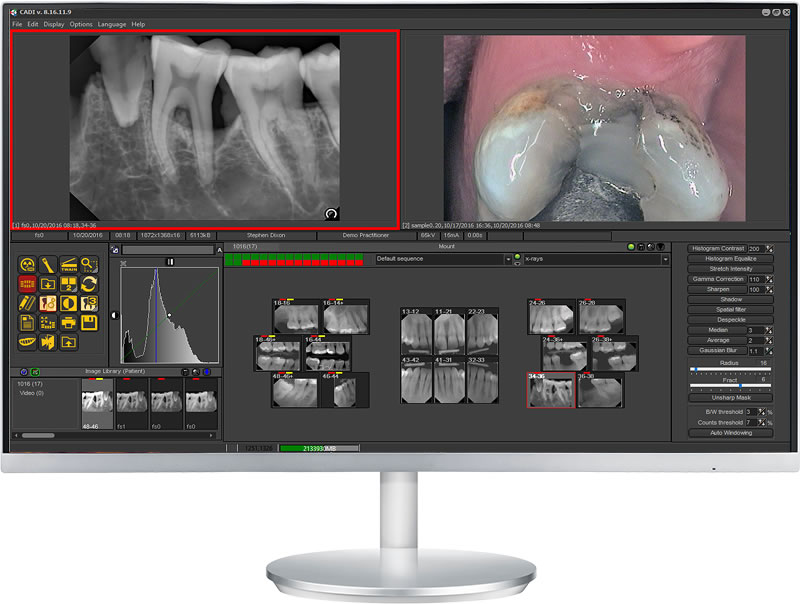
Task: Toggle the pause button above the histogram
Action: coord(170,261)
